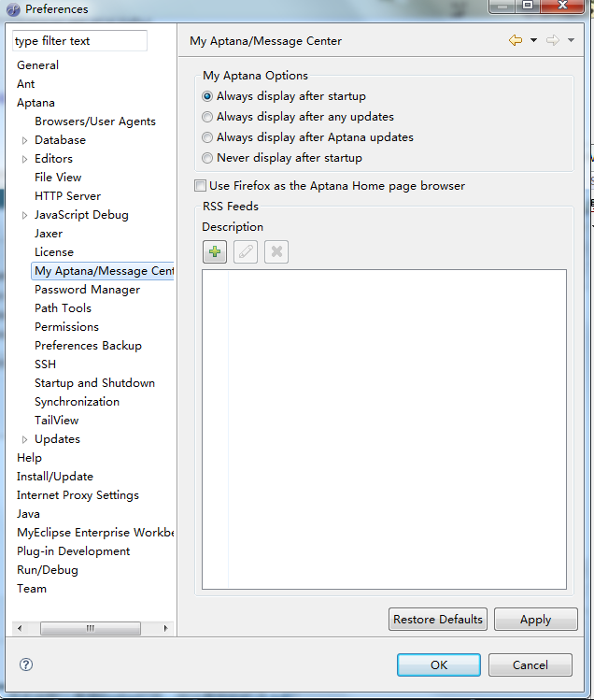Image resolution: width=594 pixels, height=700 pixels.
Task: Select Internet Proxy Settings
Action: click(x=78, y=495)
